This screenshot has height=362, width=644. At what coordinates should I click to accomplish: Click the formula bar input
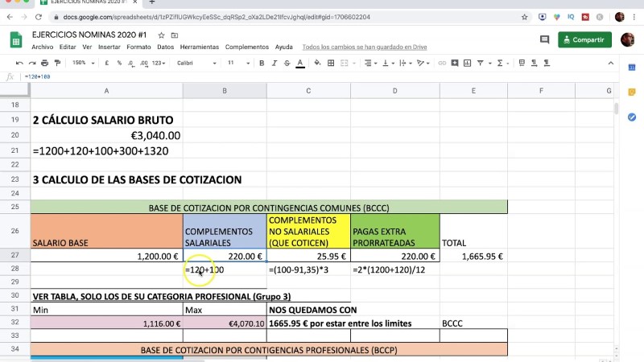pyautogui.click(x=320, y=76)
